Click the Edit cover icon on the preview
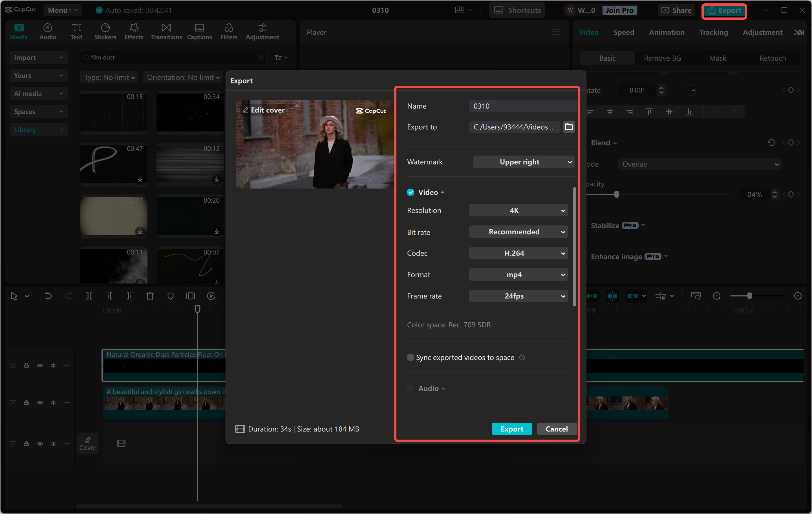This screenshot has height=514, width=812. tap(246, 110)
